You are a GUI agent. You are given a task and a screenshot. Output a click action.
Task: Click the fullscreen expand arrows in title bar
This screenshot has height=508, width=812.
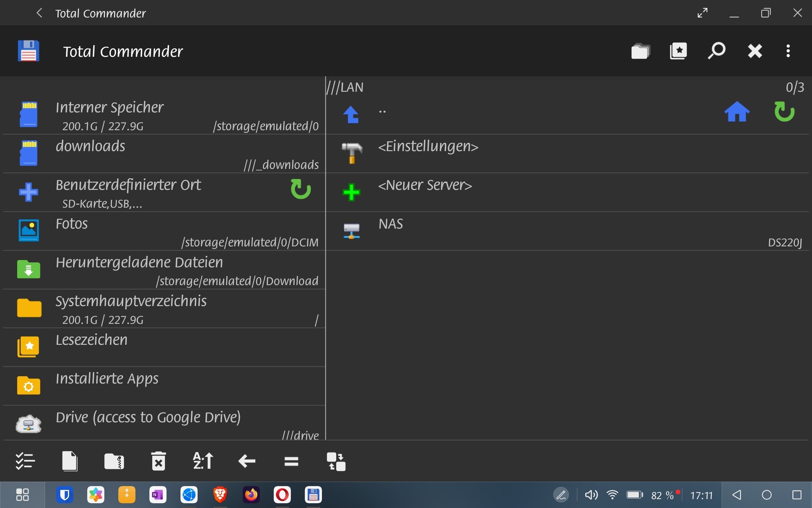pos(702,13)
